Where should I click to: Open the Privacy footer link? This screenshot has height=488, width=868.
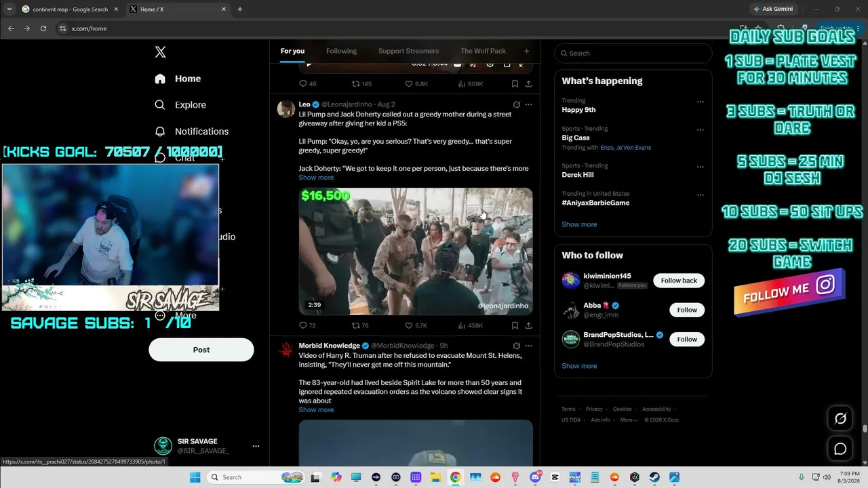click(594, 409)
